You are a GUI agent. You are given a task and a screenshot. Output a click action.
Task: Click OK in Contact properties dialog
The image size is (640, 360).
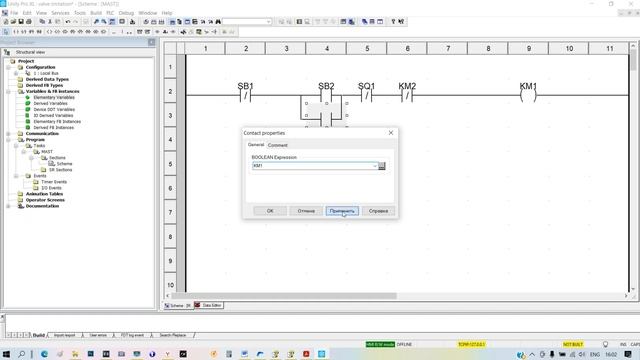tap(270, 211)
